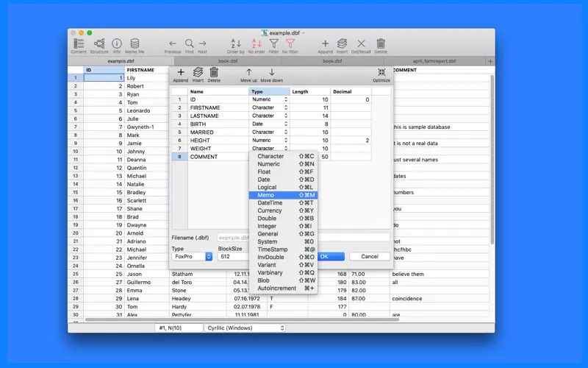
Task: Open the Find magnifier tool
Action: pos(190,43)
